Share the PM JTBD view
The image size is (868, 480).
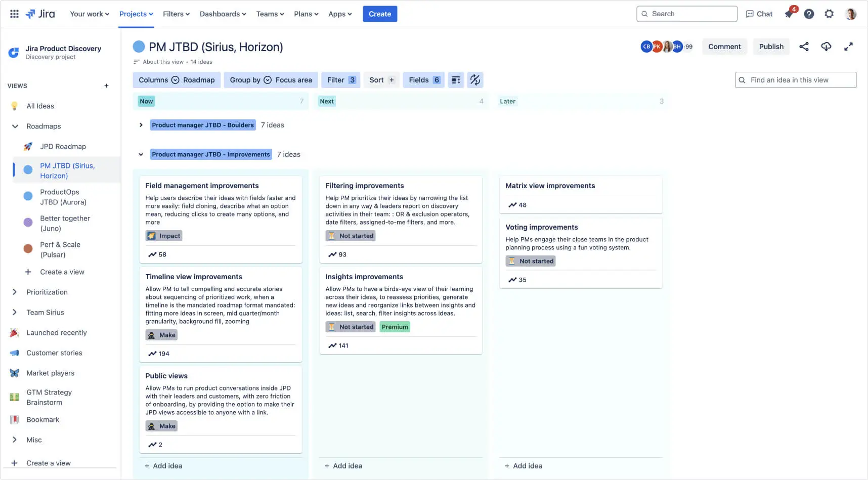pos(804,46)
